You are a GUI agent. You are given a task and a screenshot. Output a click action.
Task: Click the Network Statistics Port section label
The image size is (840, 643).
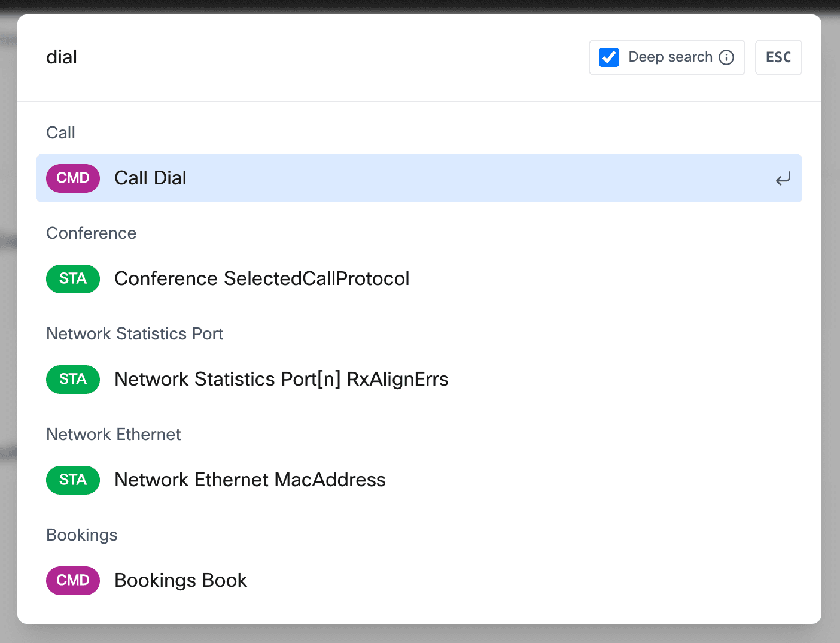click(x=134, y=333)
